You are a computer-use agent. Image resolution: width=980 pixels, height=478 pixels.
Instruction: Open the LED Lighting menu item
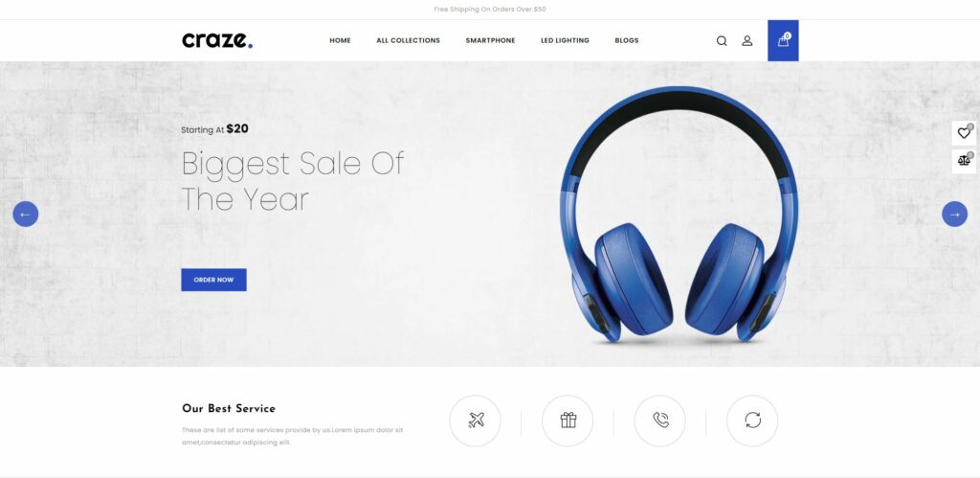point(565,40)
